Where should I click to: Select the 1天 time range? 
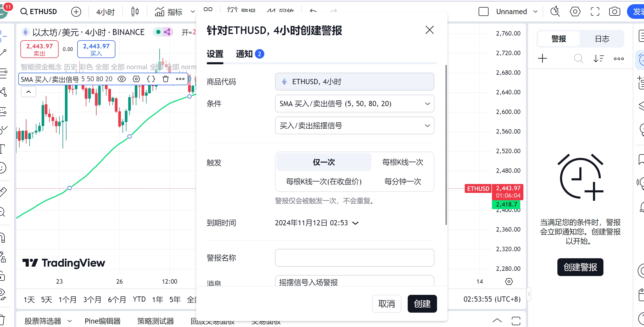click(x=29, y=299)
